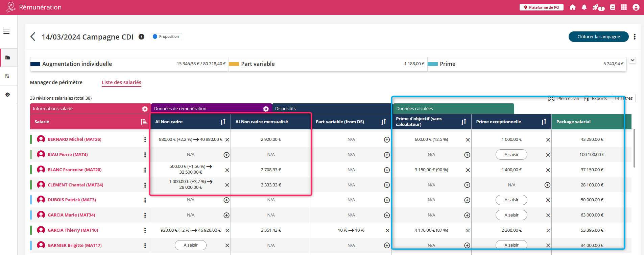The image size is (644, 255).
Task: Open the apps grid launcher
Action: click(x=624, y=7)
